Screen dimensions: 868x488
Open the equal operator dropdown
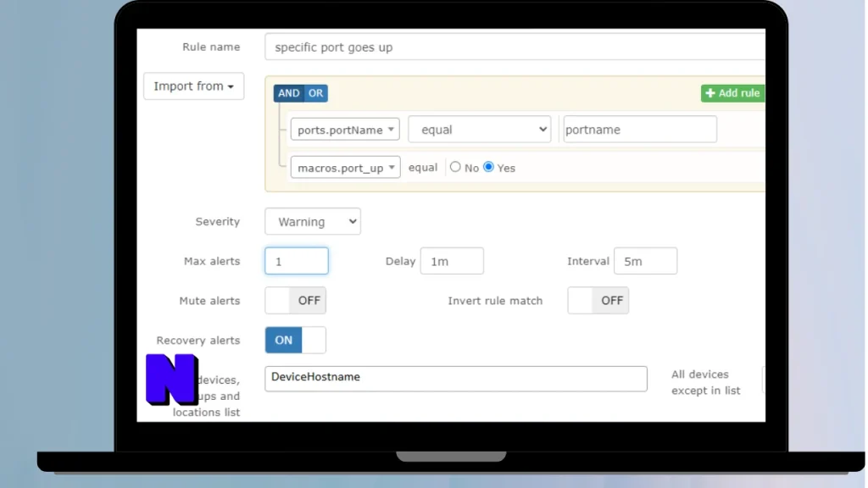(x=480, y=130)
